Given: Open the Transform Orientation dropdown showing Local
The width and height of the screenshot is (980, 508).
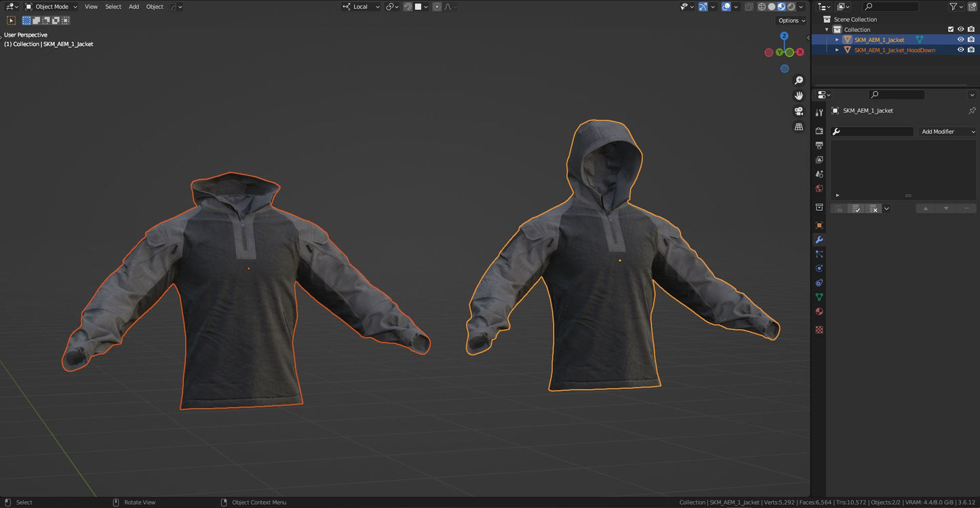Looking at the screenshot, I should click(x=361, y=7).
